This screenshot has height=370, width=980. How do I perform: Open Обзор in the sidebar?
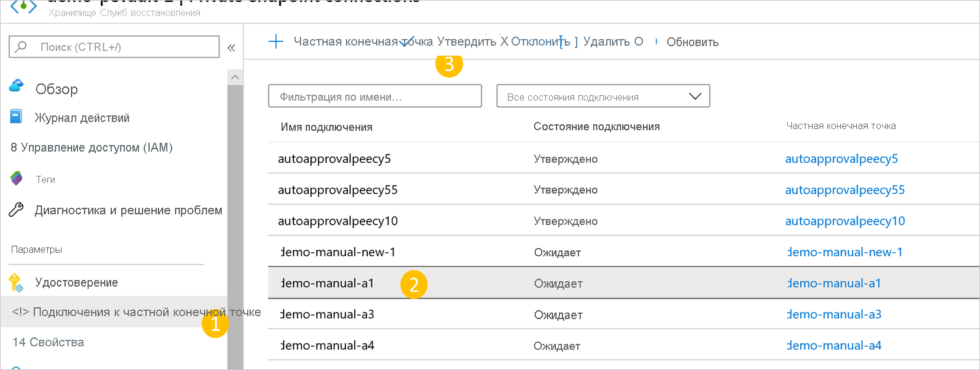click(x=57, y=89)
